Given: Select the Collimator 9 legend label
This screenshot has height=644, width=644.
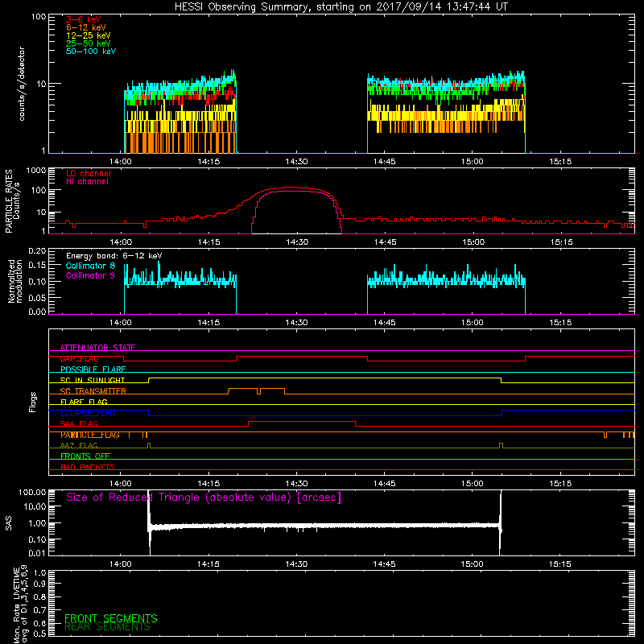Looking at the screenshot, I should pyautogui.click(x=90, y=275).
